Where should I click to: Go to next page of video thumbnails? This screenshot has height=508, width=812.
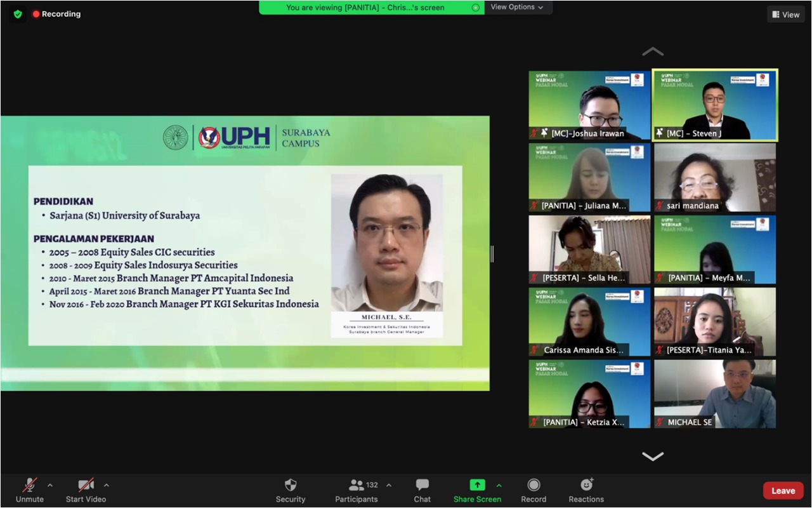pos(653,456)
